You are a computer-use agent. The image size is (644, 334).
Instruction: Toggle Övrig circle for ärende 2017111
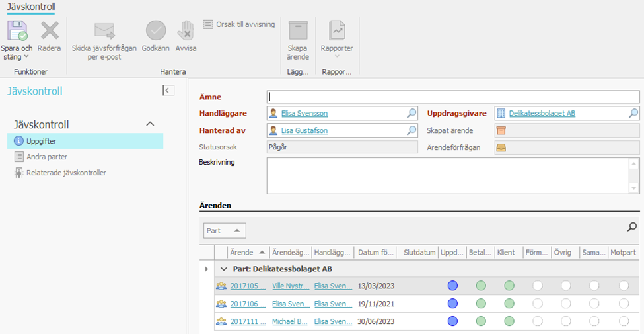(x=565, y=321)
